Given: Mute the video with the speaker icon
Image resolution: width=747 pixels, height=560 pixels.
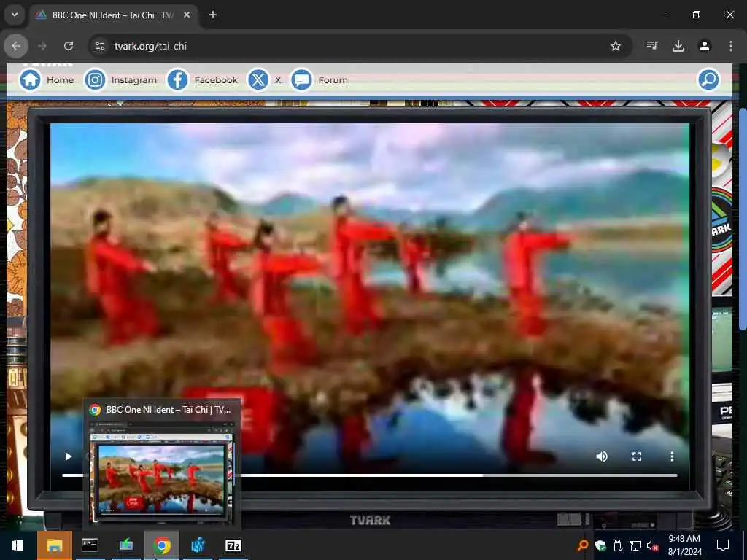Looking at the screenshot, I should (602, 456).
